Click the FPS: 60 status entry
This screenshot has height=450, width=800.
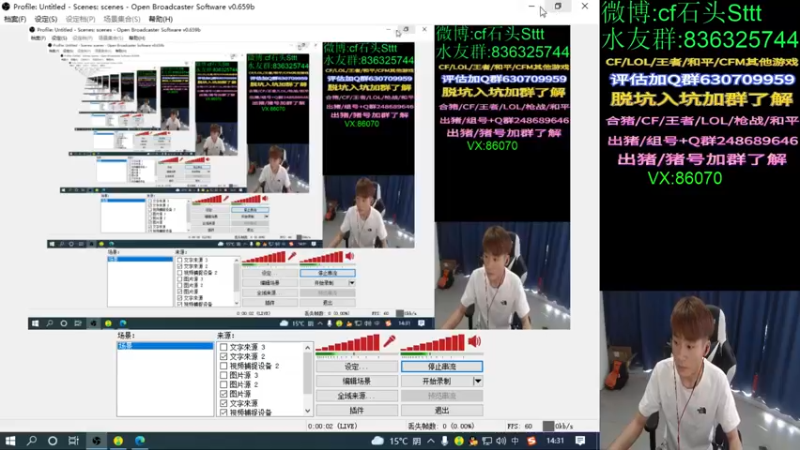click(x=520, y=426)
